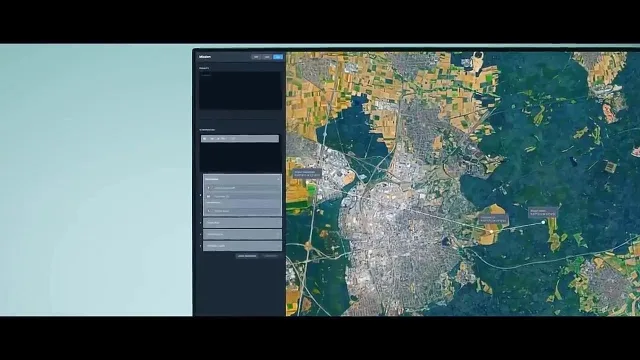Click the first icon in the gray editor toolbar
Screen dimensions: 640x360
pos(205,139)
